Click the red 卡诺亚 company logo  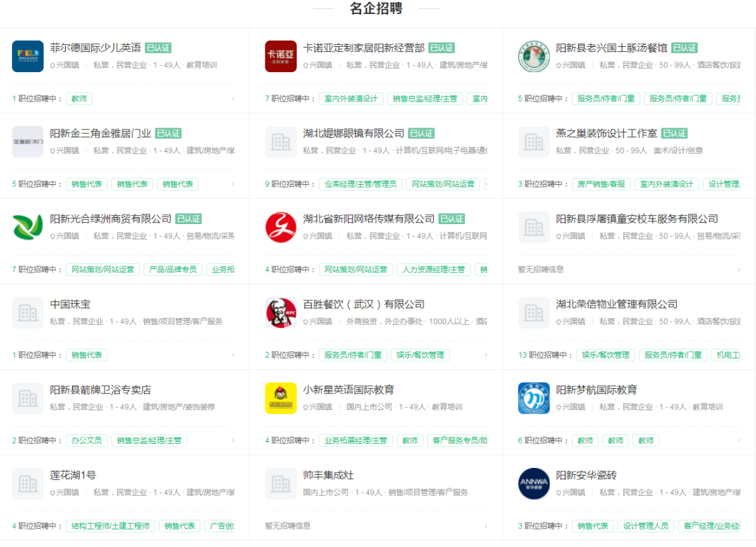281,56
